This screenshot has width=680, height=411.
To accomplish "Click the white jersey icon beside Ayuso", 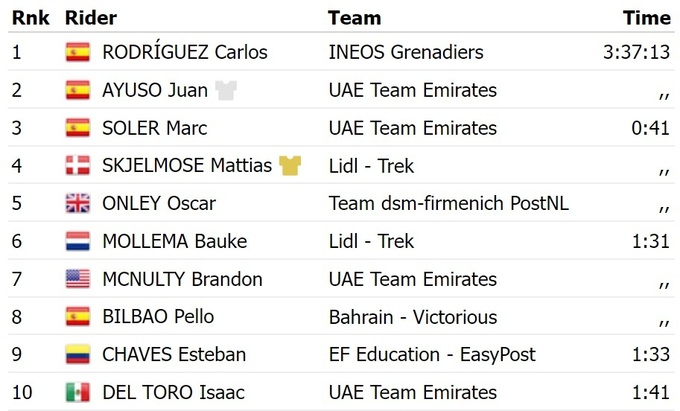I will click(226, 90).
